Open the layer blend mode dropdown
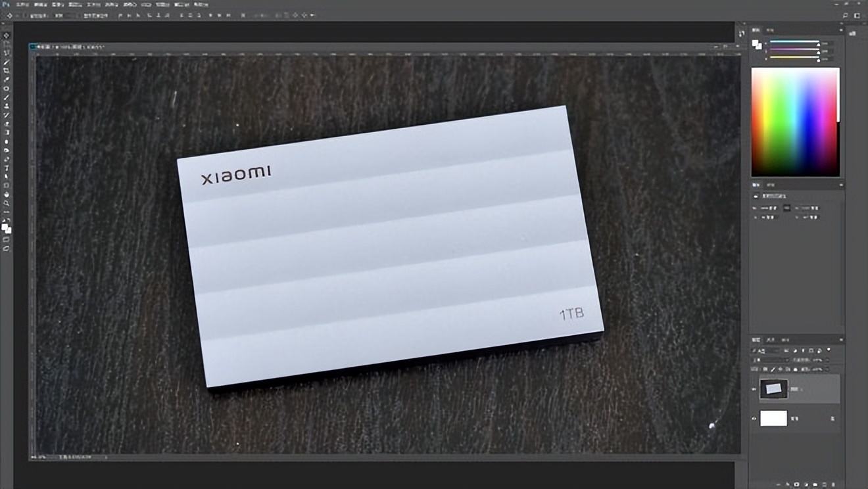The height and width of the screenshot is (489, 868). click(771, 360)
